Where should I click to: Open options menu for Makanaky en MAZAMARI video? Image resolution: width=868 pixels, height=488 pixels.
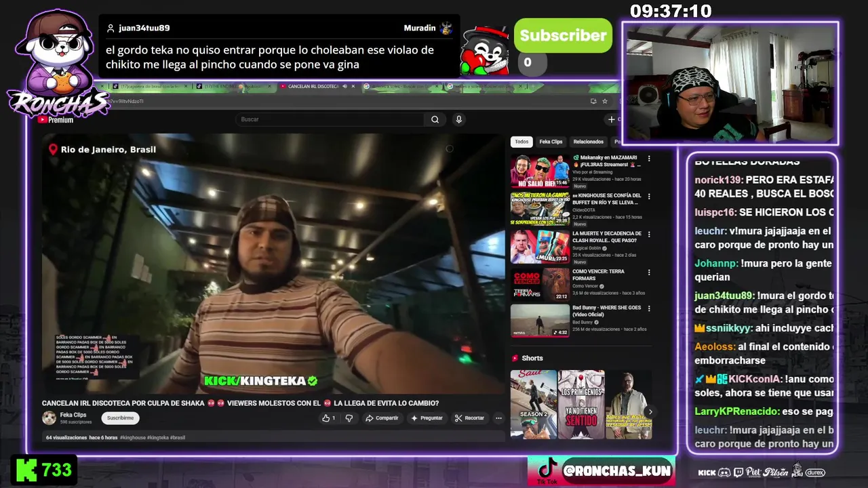tap(649, 159)
